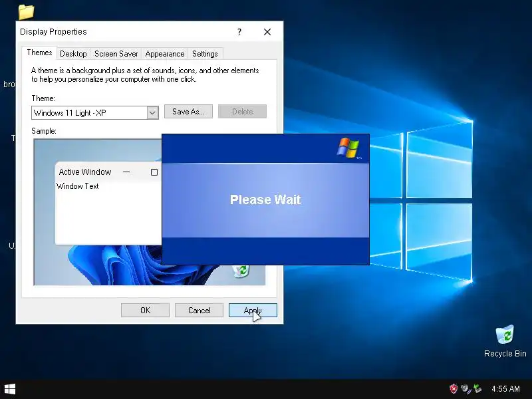Go to the Settings tab
532x399 pixels.
pyautogui.click(x=205, y=54)
